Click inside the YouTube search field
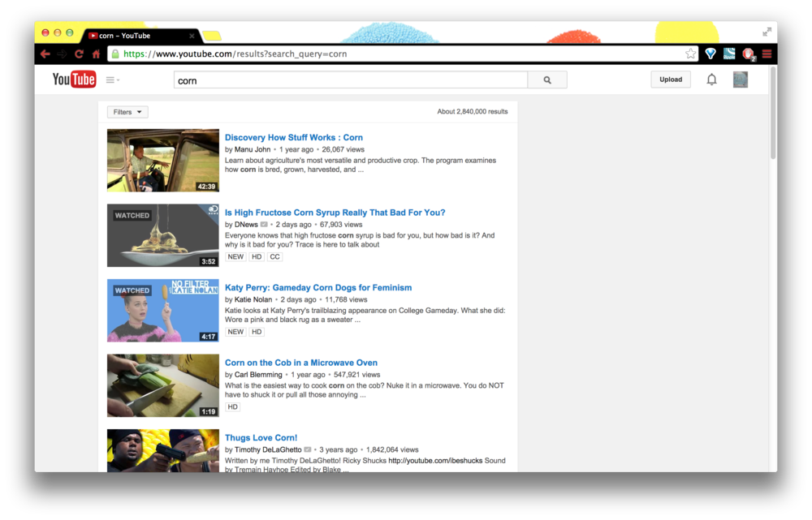This screenshot has height=520, width=812. pos(351,80)
